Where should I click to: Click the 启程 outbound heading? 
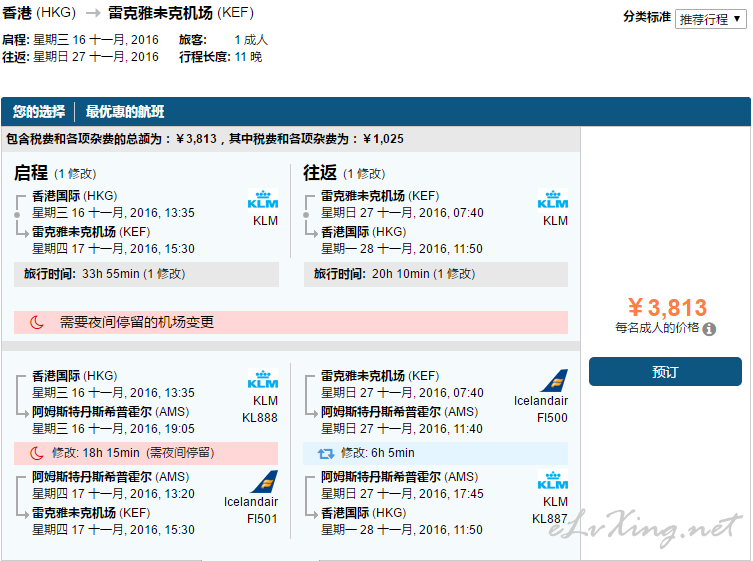31,173
